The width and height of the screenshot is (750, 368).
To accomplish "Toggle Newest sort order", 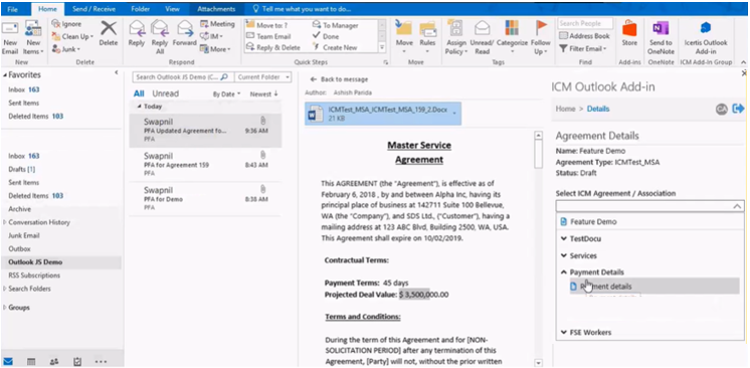I will [264, 94].
